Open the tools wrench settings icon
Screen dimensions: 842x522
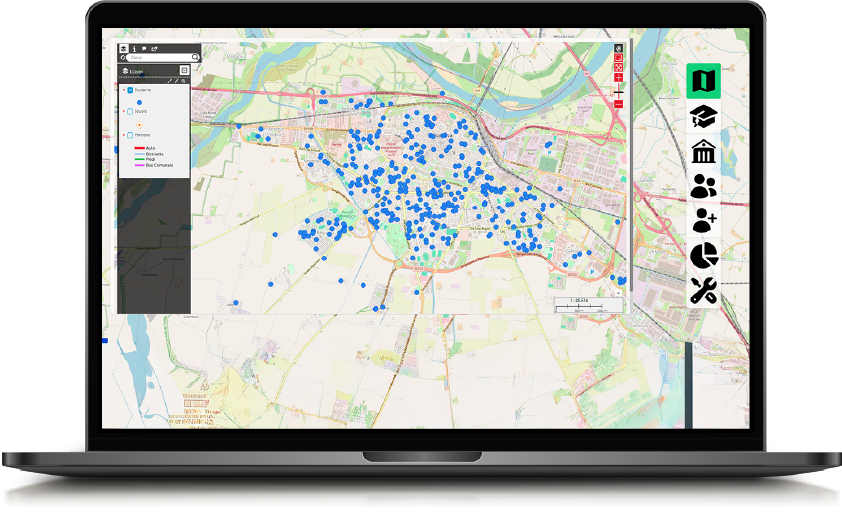click(x=703, y=290)
